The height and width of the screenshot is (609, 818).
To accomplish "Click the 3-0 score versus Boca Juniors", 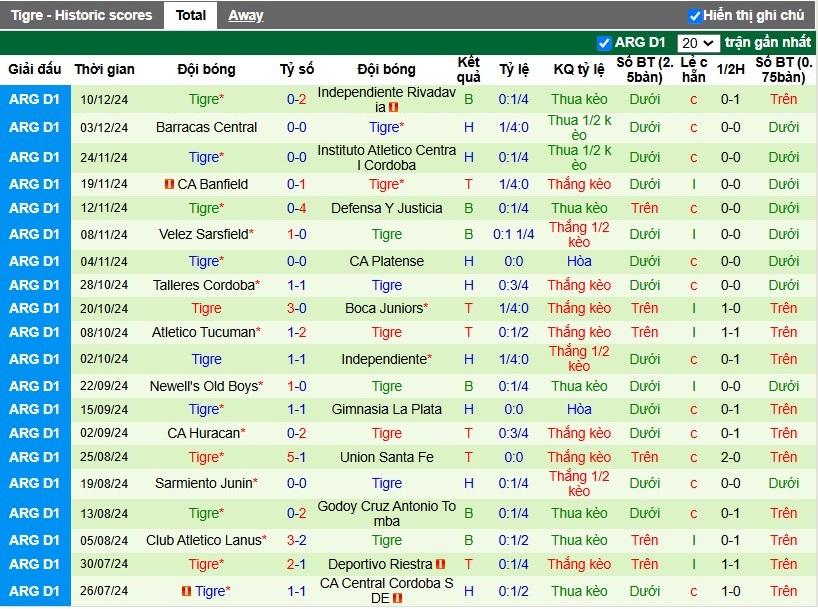I will coord(296,308).
